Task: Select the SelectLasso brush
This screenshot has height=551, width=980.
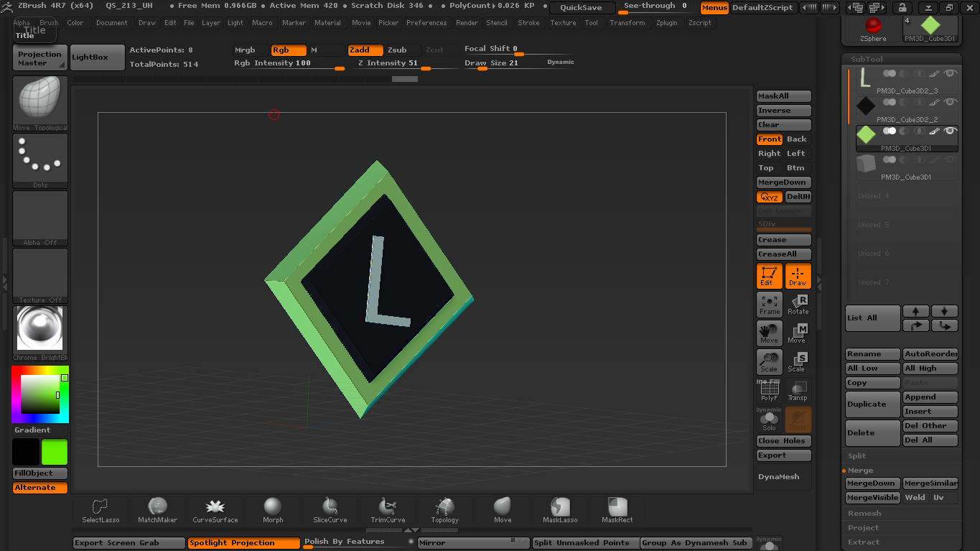Action: (101, 510)
